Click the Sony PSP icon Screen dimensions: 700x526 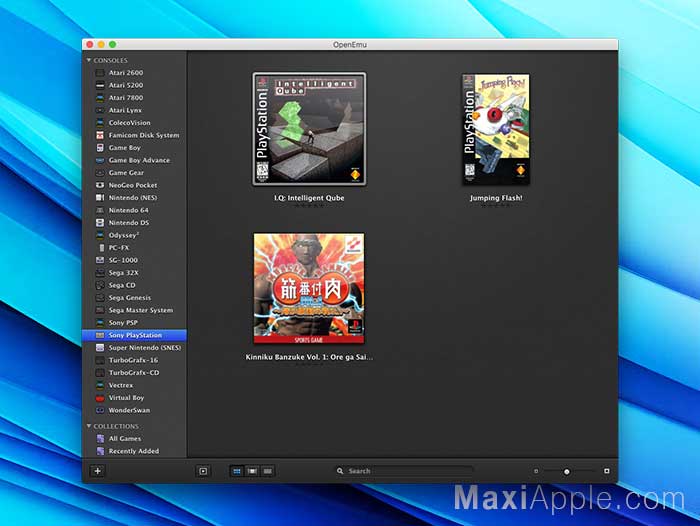tap(100, 323)
